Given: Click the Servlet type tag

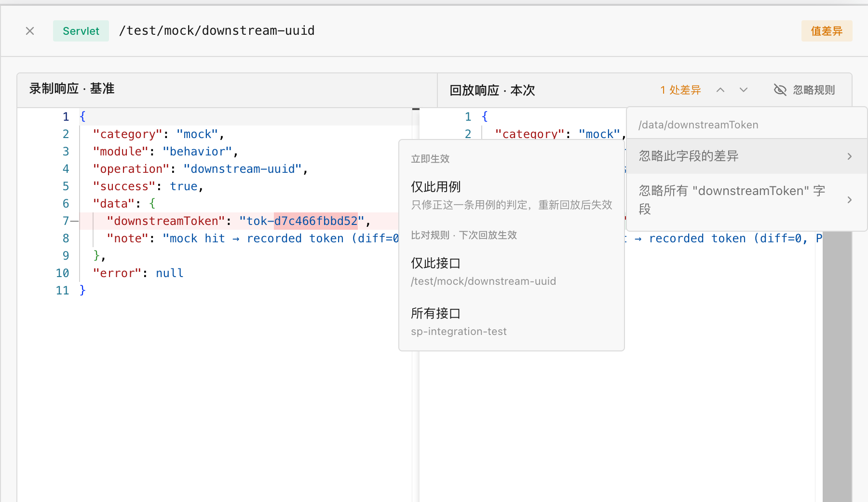Looking at the screenshot, I should (81, 31).
